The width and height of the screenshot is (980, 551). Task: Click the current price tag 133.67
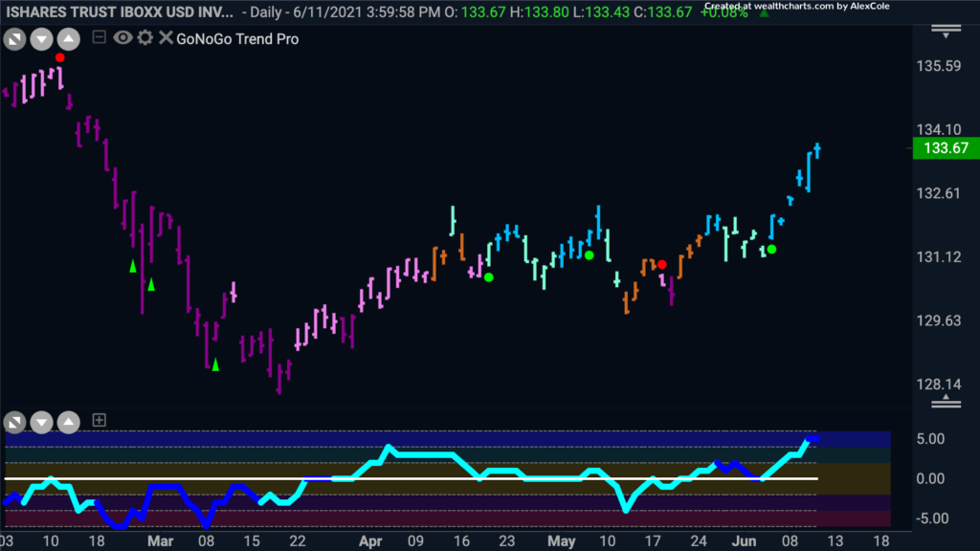tap(946, 148)
